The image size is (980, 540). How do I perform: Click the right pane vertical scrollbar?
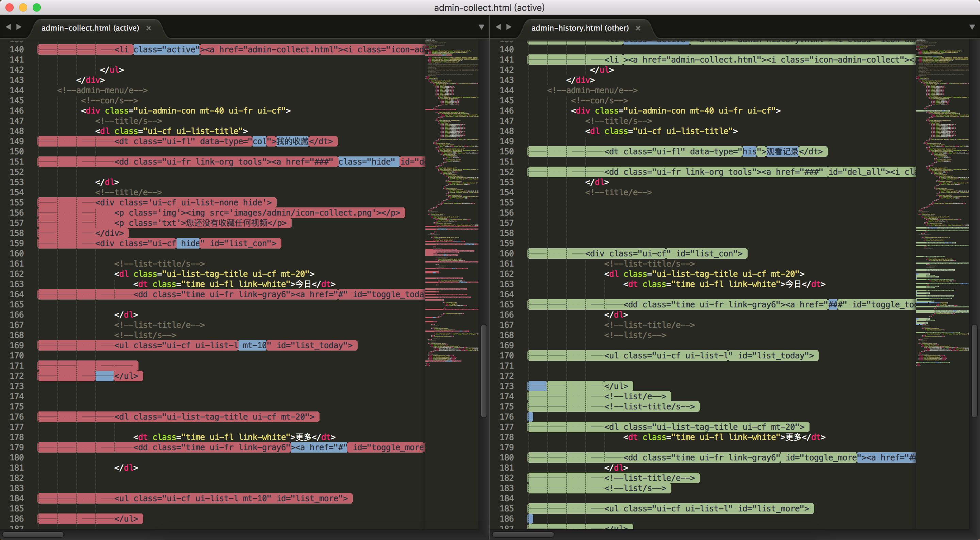[974, 371]
